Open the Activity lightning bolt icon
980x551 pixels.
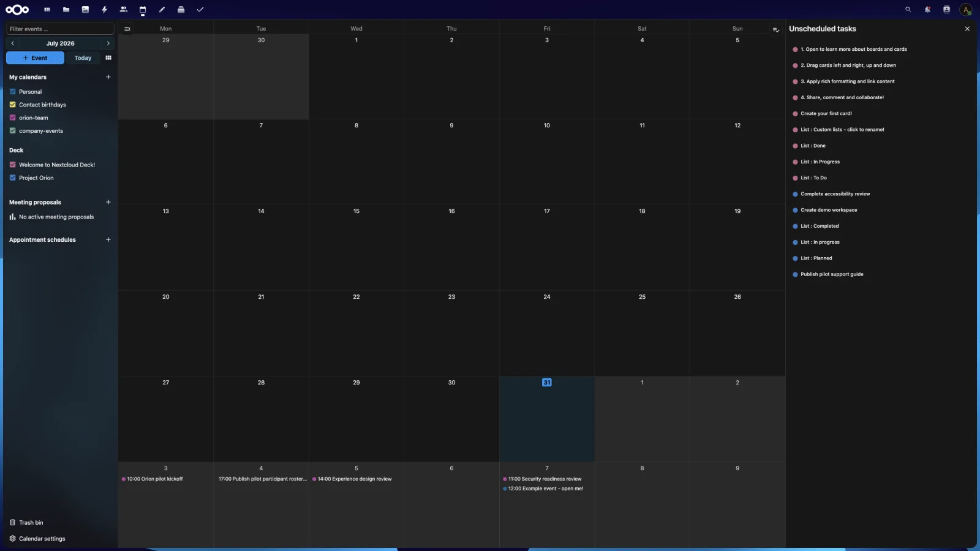pos(105,9)
